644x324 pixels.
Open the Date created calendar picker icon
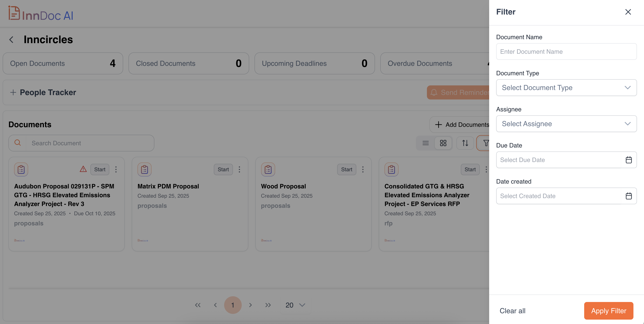(629, 196)
